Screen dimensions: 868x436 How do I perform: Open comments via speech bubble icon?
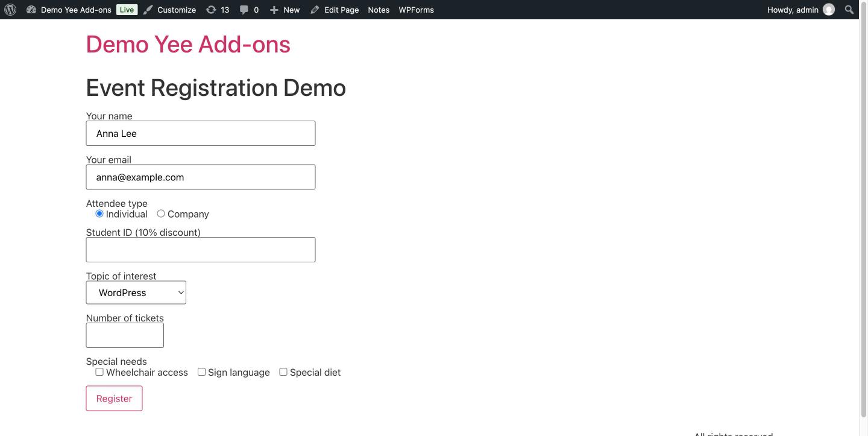pyautogui.click(x=244, y=10)
